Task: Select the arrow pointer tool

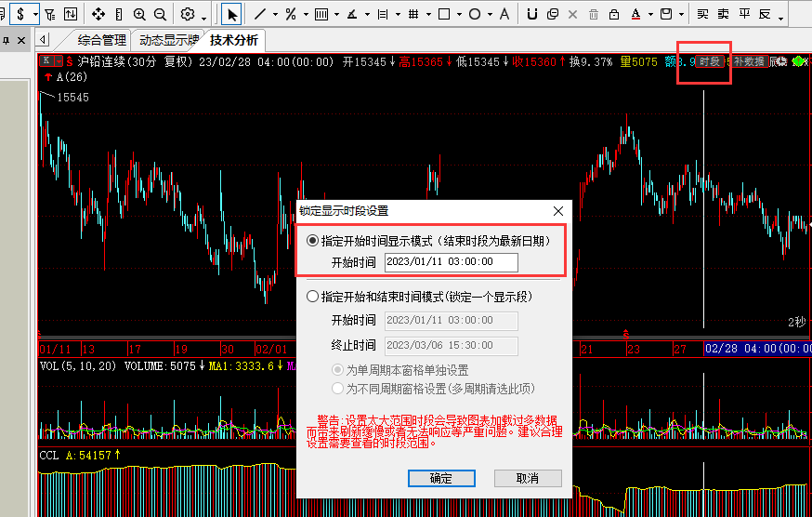Action: (231, 15)
